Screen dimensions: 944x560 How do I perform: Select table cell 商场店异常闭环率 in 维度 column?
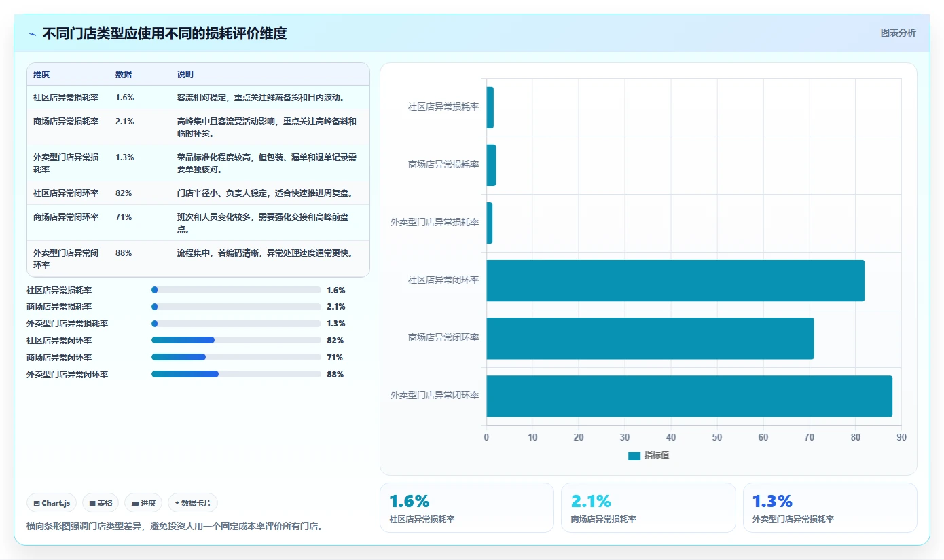[66, 217]
